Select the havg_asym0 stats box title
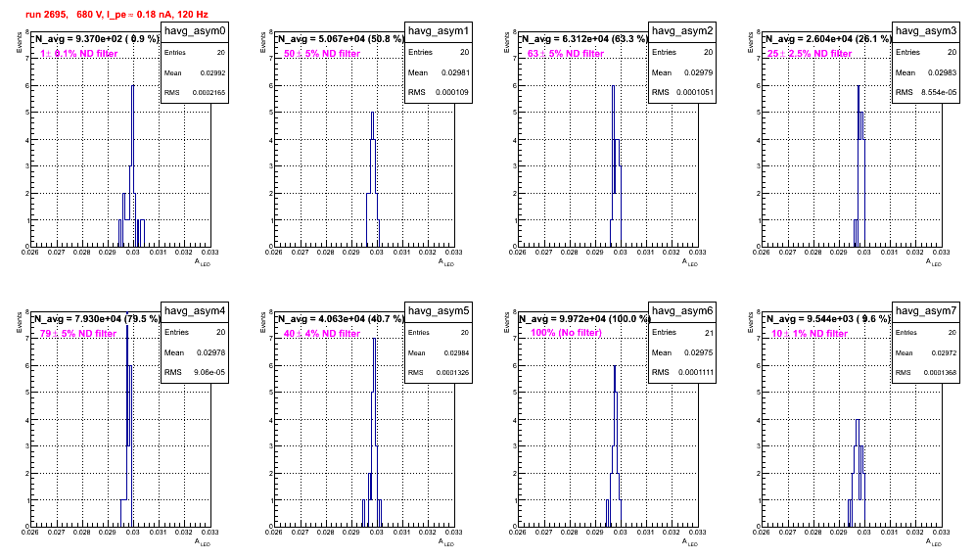Screen dimensions: 975x560 coord(195,31)
